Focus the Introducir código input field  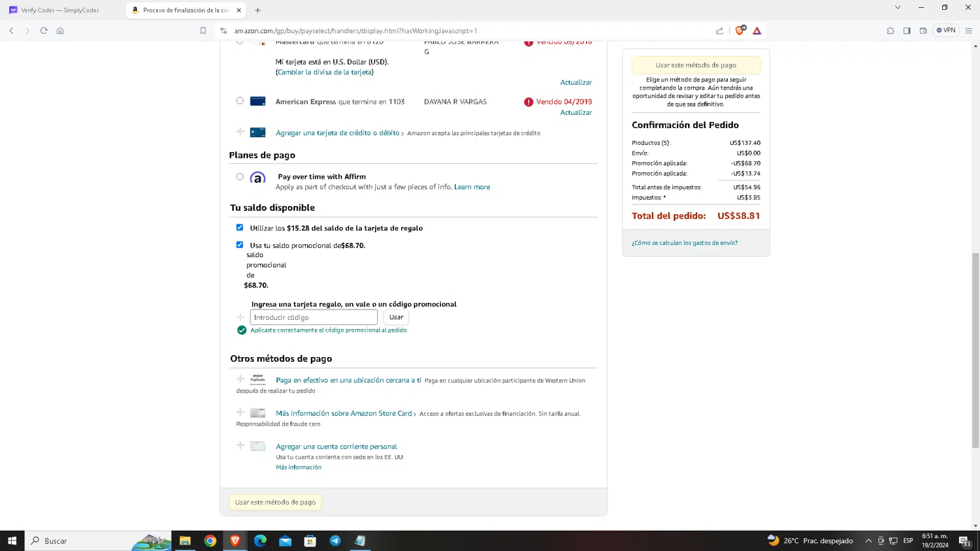314,317
